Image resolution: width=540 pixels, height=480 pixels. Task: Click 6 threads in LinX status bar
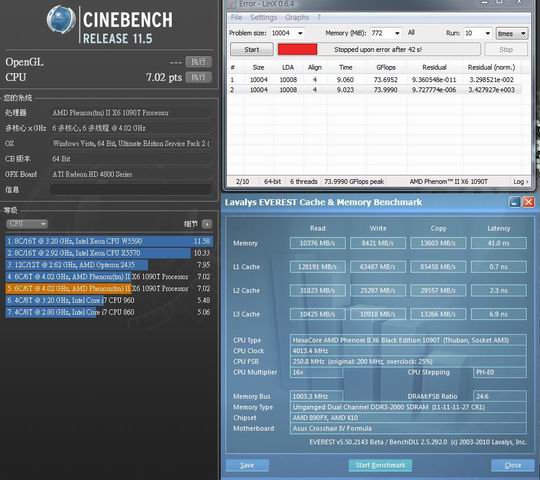coord(303,181)
